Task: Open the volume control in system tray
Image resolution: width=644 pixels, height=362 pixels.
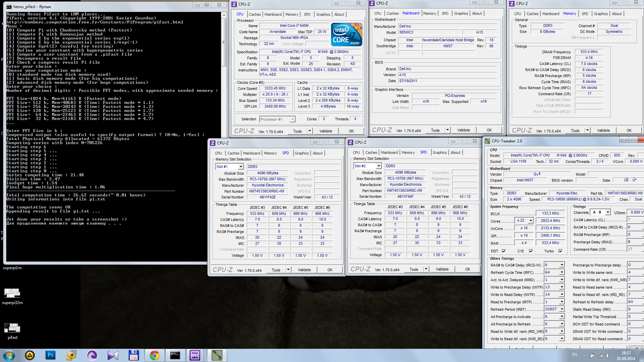Action: (608, 356)
